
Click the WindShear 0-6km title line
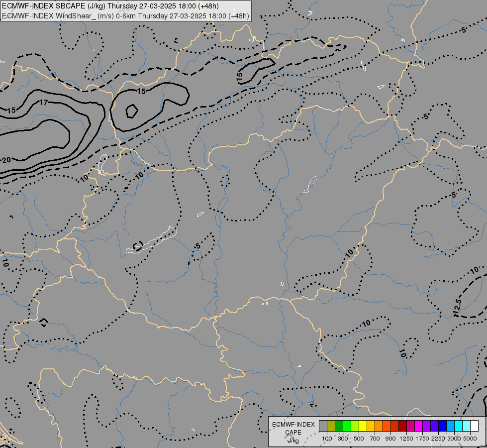tap(125, 16)
